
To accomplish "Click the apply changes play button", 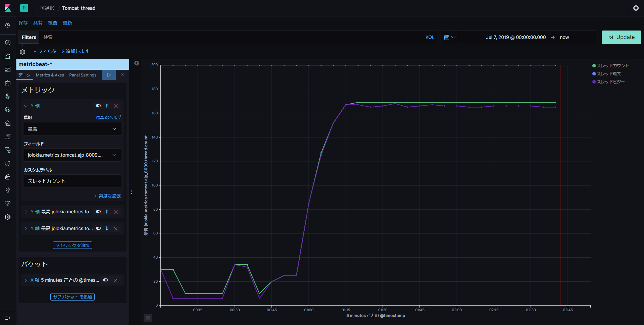I will [109, 75].
